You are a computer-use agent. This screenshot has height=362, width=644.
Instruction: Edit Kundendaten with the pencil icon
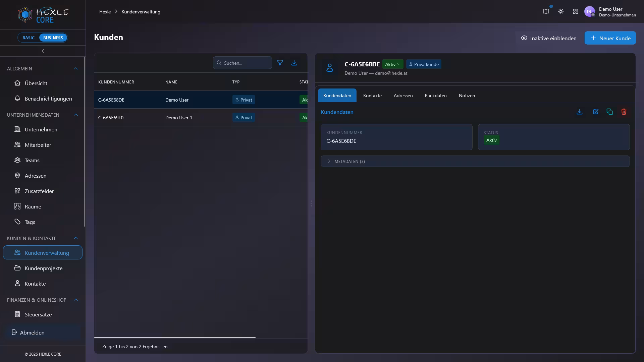(595, 112)
